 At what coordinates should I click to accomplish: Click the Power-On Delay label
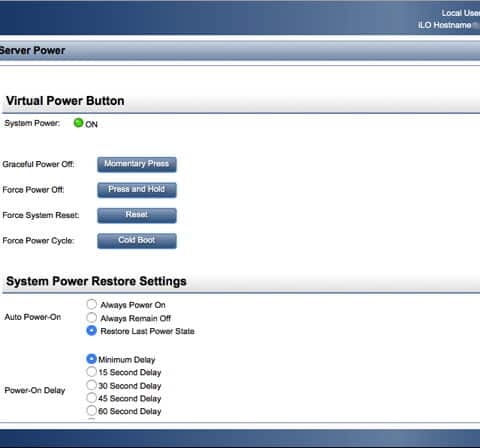point(35,390)
